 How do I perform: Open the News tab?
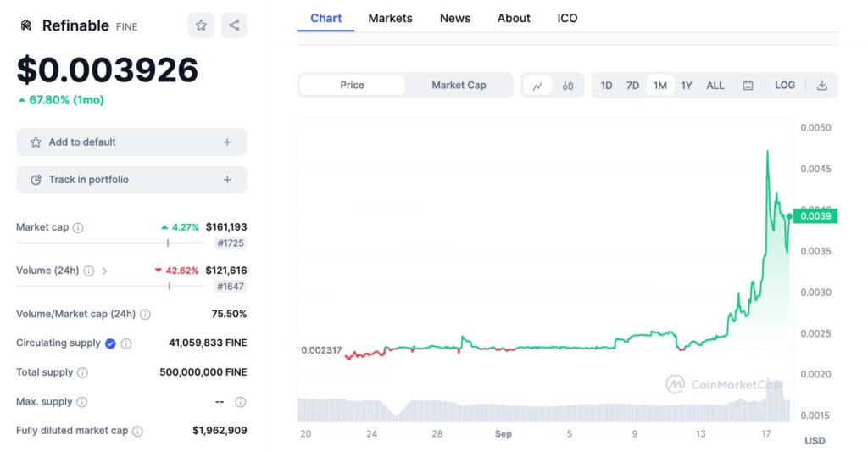(455, 19)
